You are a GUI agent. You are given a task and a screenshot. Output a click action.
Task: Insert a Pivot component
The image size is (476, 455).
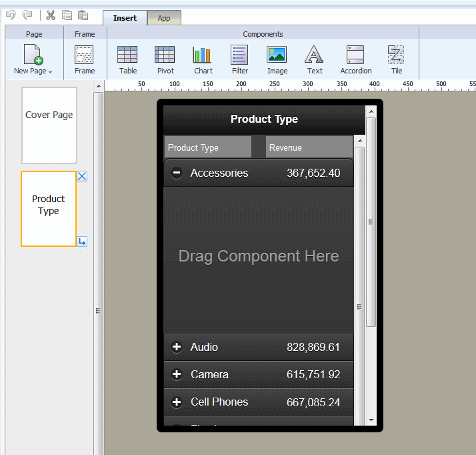tap(165, 59)
